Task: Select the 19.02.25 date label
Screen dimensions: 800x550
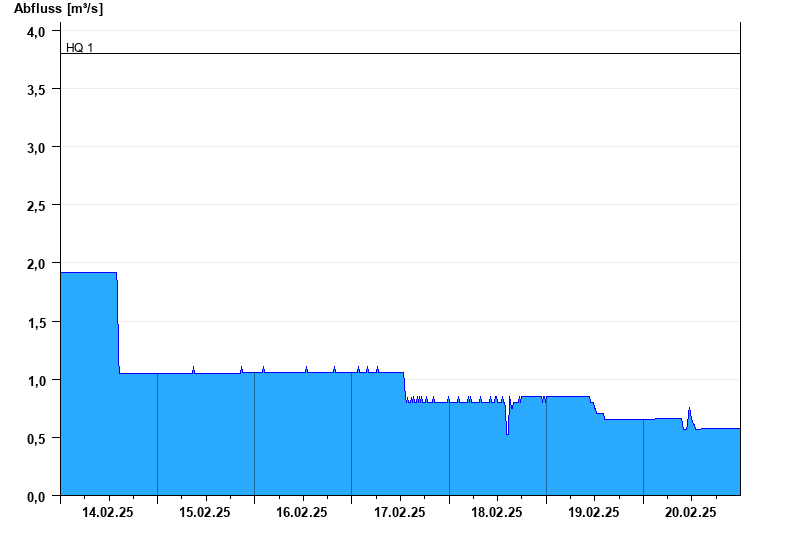Action: pos(593,512)
